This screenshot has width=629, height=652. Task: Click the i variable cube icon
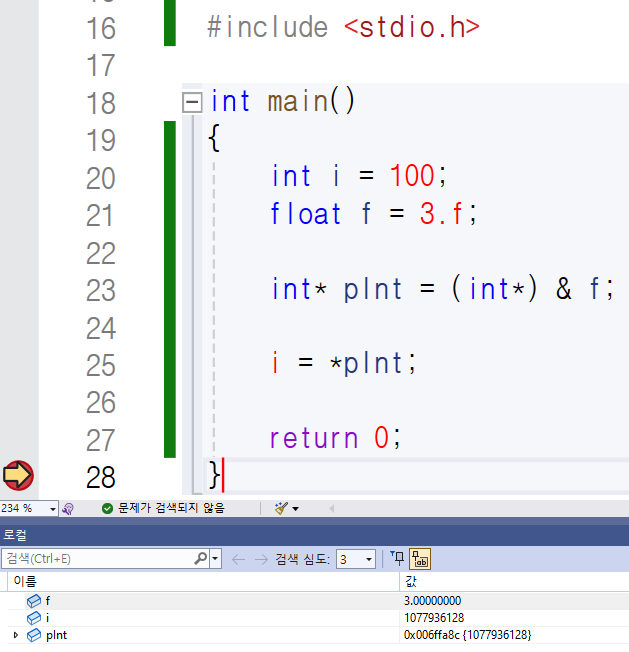34,618
